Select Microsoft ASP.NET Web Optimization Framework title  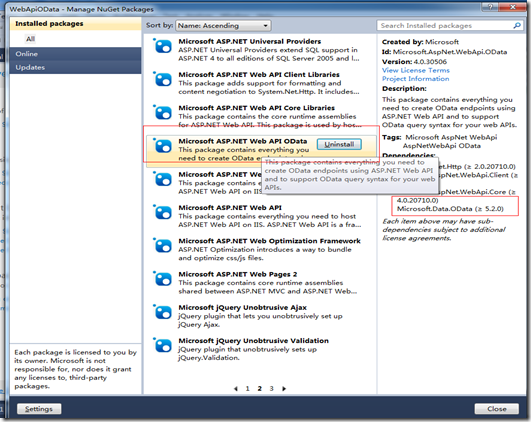pyautogui.click(x=269, y=241)
